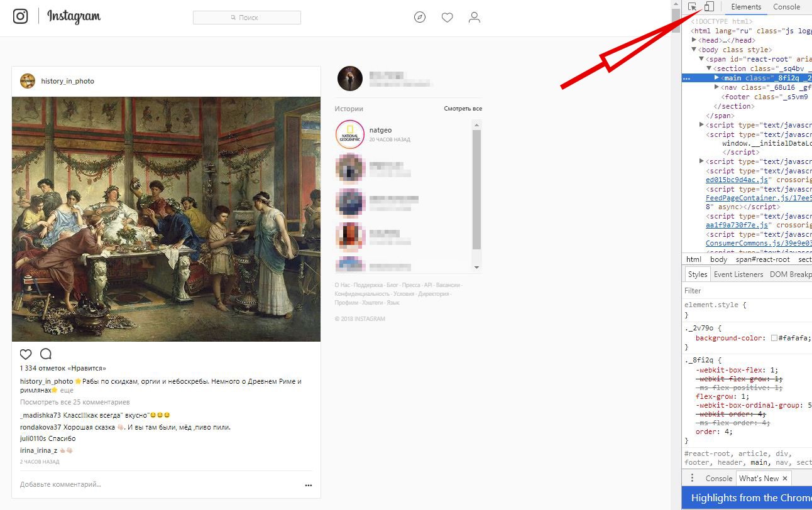Click the Поддержка footer link
This screenshot has width=812, height=510.
[368, 285]
